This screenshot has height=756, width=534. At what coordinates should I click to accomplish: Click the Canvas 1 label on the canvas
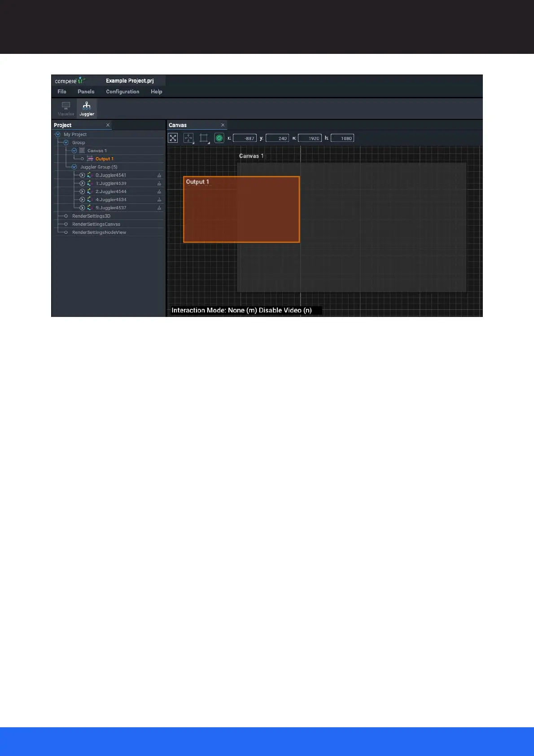click(x=251, y=156)
